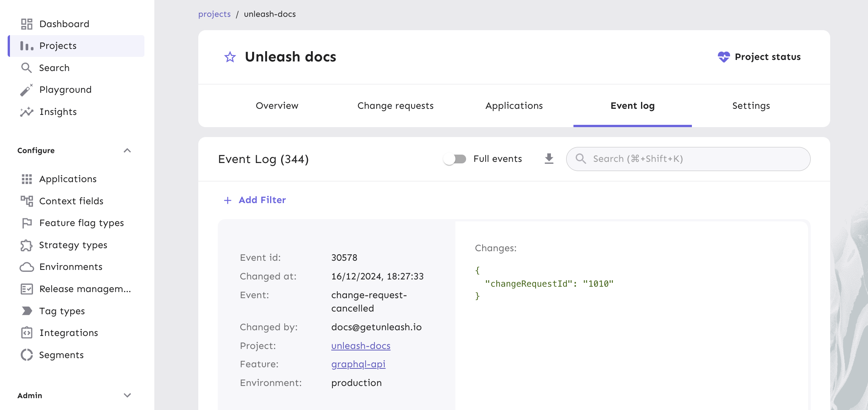Viewport: 868px width, 410px height.
Task: Click the Context fields icon
Action: coord(26,201)
